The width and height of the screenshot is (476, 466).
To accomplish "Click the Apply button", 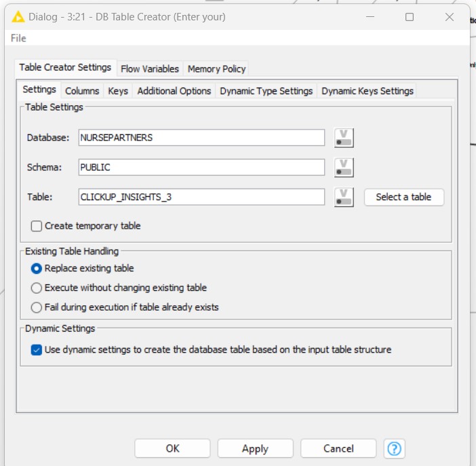I will tap(255, 448).
